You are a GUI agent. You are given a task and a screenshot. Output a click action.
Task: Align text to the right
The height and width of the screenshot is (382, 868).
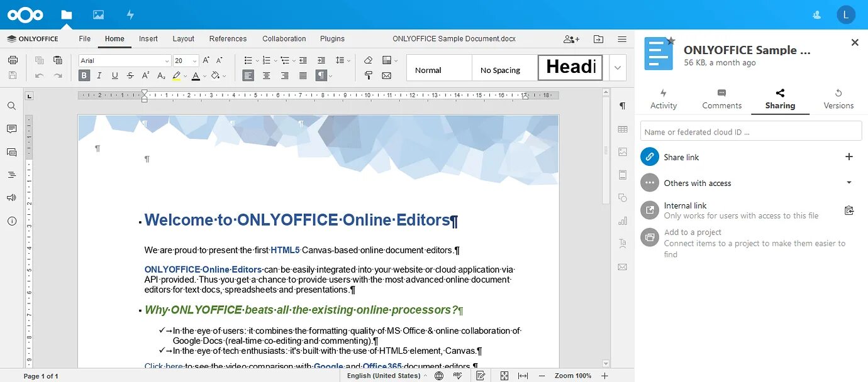285,75
